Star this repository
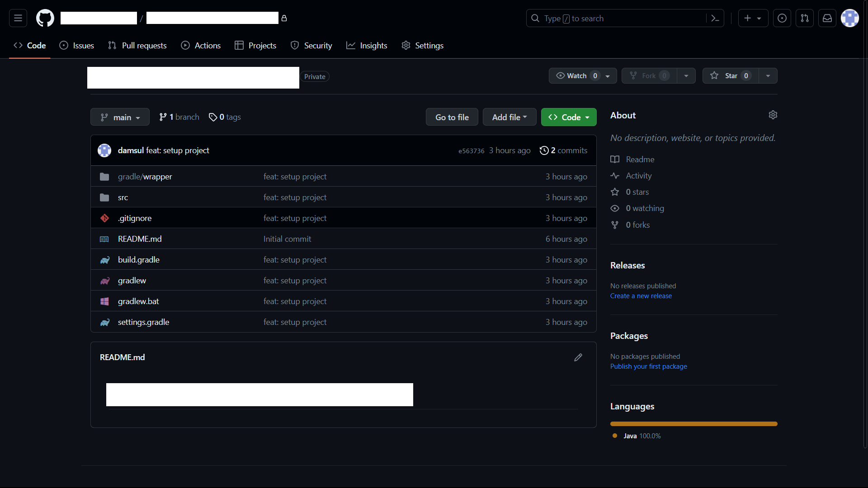Image resolution: width=868 pixels, height=488 pixels. click(x=730, y=76)
